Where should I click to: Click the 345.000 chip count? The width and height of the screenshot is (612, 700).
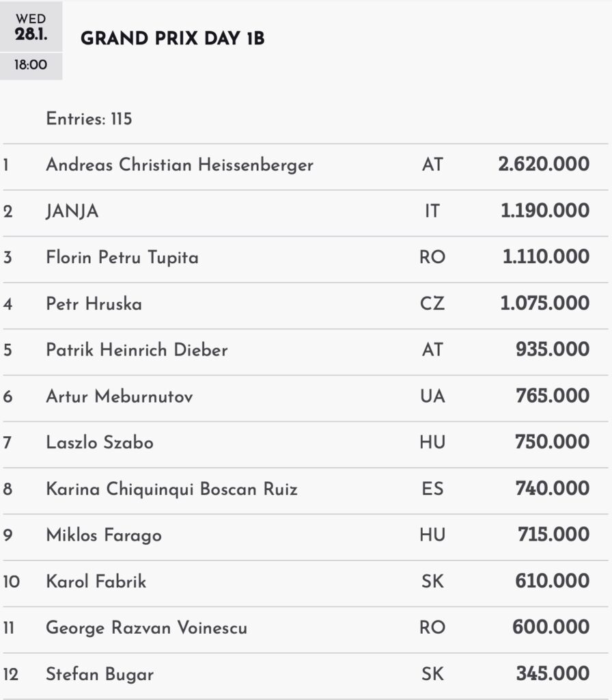pyautogui.click(x=553, y=674)
